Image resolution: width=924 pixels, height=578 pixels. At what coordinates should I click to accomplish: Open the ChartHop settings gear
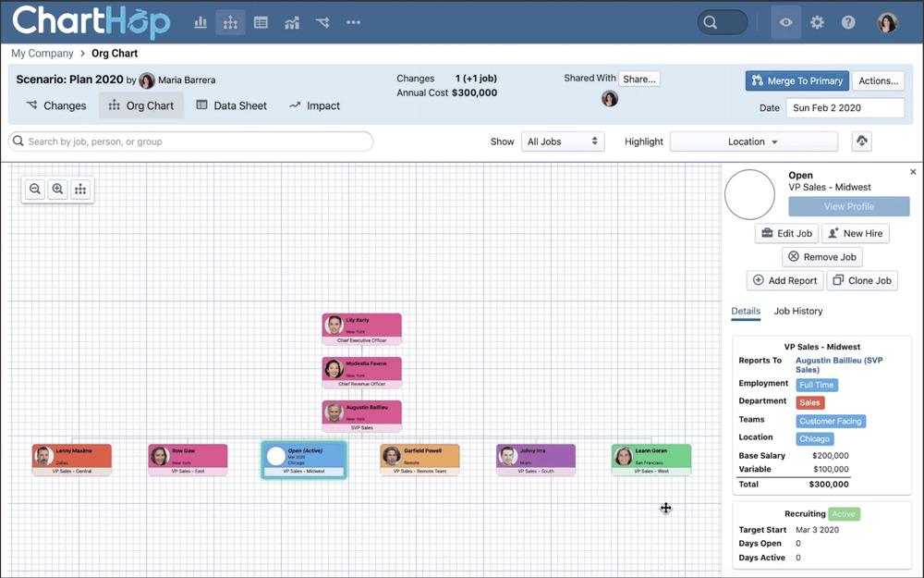coord(817,21)
